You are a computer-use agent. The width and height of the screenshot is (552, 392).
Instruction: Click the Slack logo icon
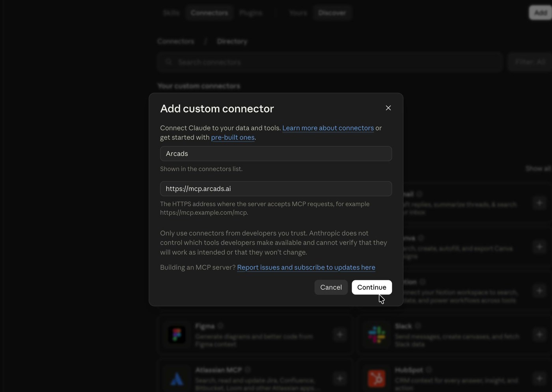377,334
